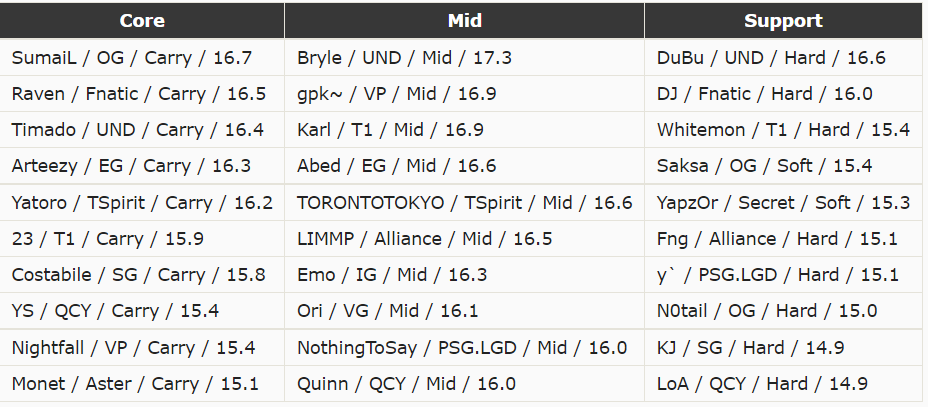Select the DuBu / UND Hard cell
Viewport: 928px width, 407px height.
click(x=771, y=58)
